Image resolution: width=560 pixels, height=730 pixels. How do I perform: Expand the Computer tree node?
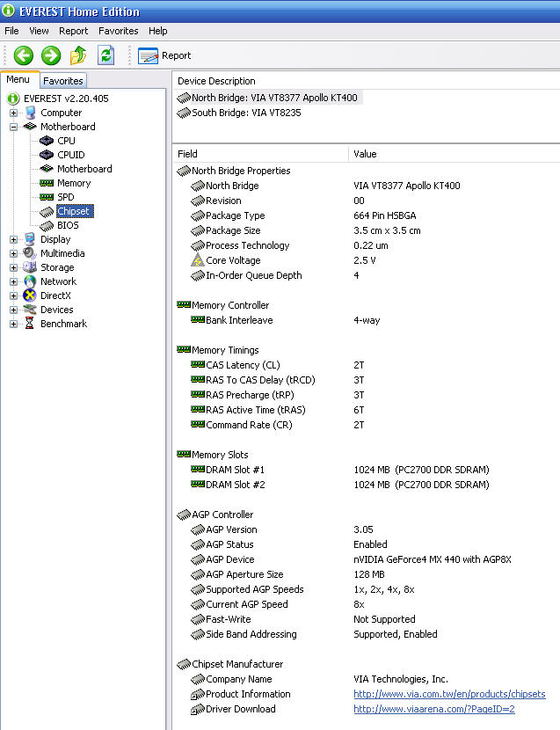click(x=13, y=113)
